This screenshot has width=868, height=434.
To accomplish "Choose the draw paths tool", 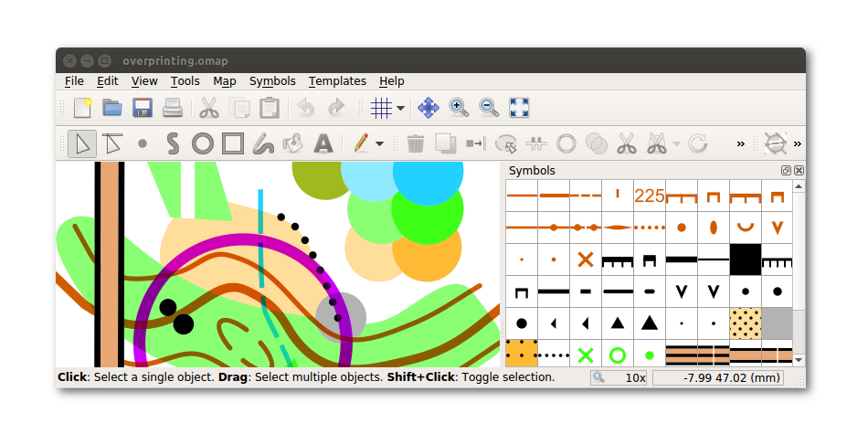I will pyautogui.click(x=173, y=144).
